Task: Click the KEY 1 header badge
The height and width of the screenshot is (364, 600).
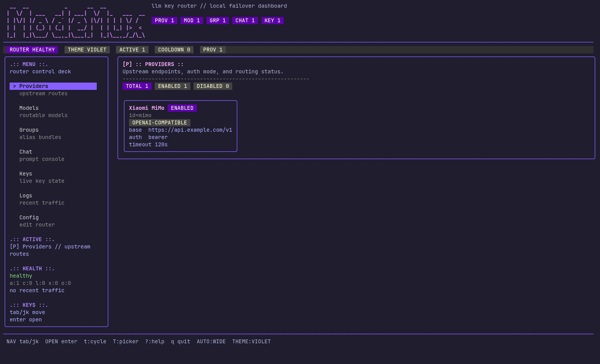Action: [273, 20]
